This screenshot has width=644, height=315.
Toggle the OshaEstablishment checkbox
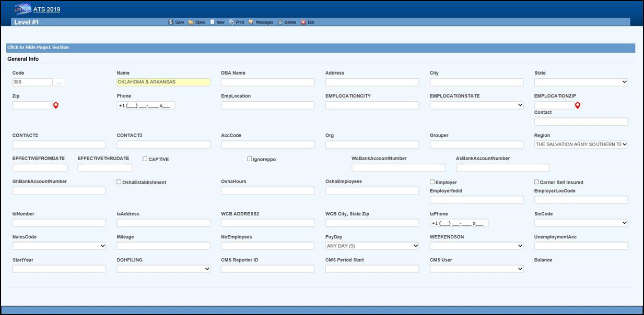pos(119,182)
